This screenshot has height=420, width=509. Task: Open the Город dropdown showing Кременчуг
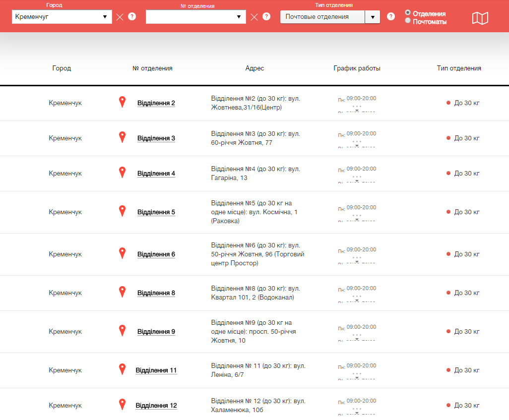pos(62,17)
